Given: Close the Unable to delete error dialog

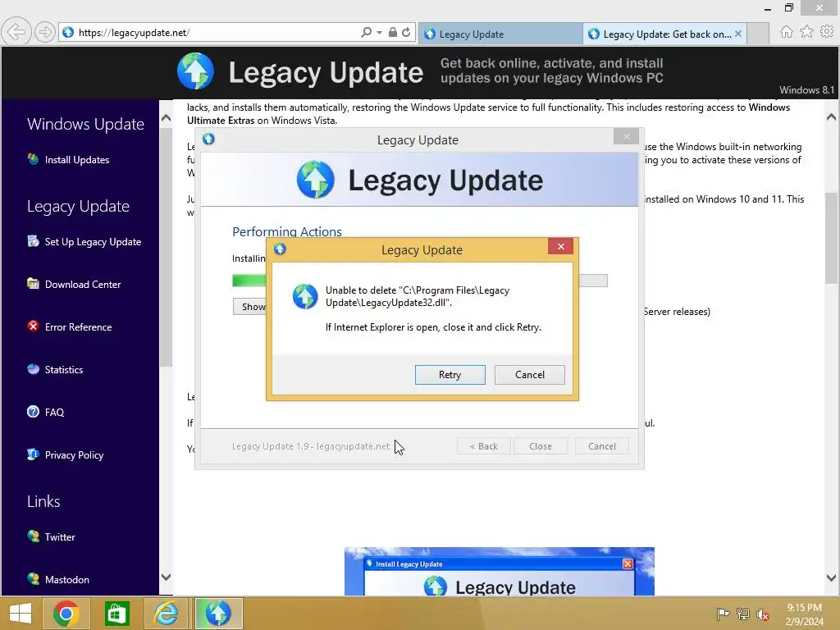Looking at the screenshot, I should pos(560,246).
